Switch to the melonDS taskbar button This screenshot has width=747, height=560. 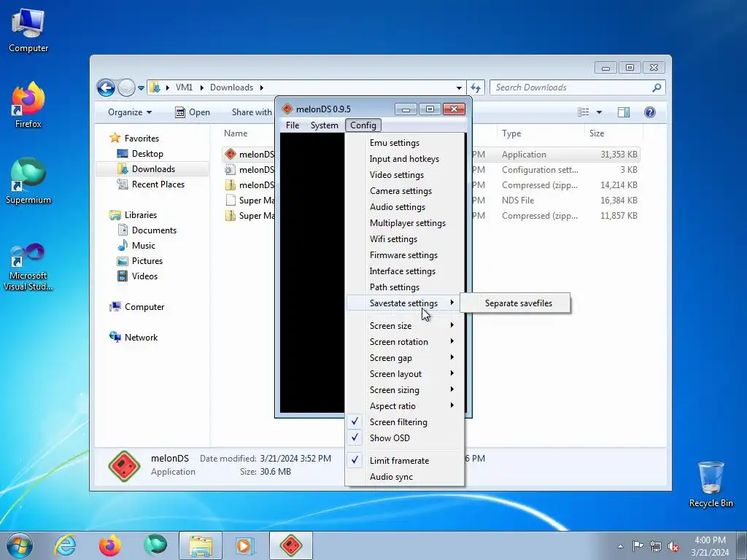click(291, 545)
